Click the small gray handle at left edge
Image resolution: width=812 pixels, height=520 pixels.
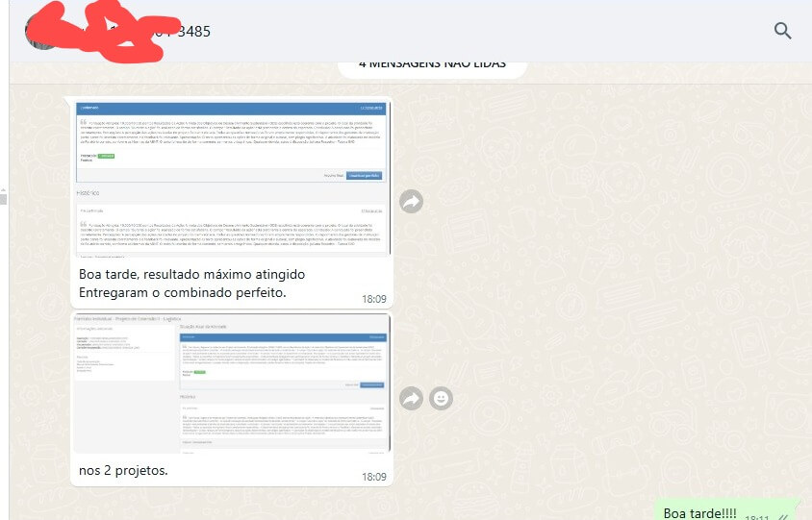[x=3, y=199]
